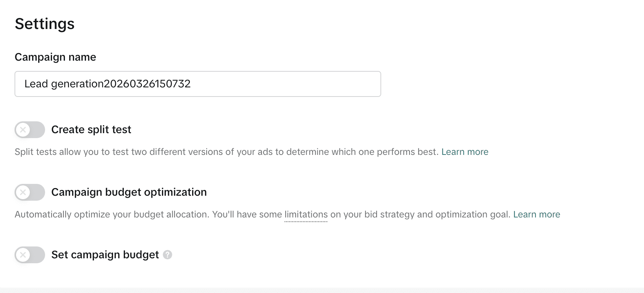
Task: Click the split tests description sentence
Action: 226,152
